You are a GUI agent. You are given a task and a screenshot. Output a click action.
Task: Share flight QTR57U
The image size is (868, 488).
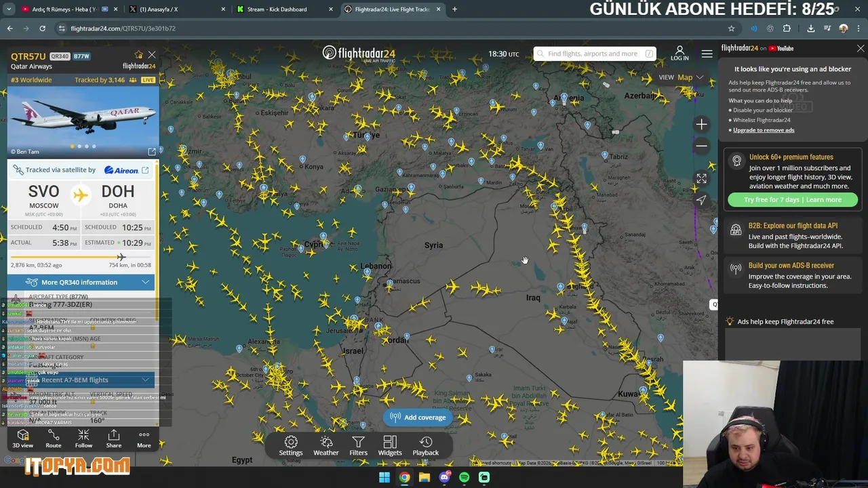pos(114,439)
